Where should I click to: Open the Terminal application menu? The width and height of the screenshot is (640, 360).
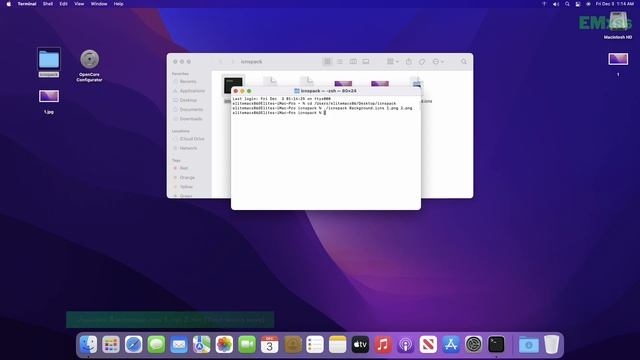(x=27, y=4)
